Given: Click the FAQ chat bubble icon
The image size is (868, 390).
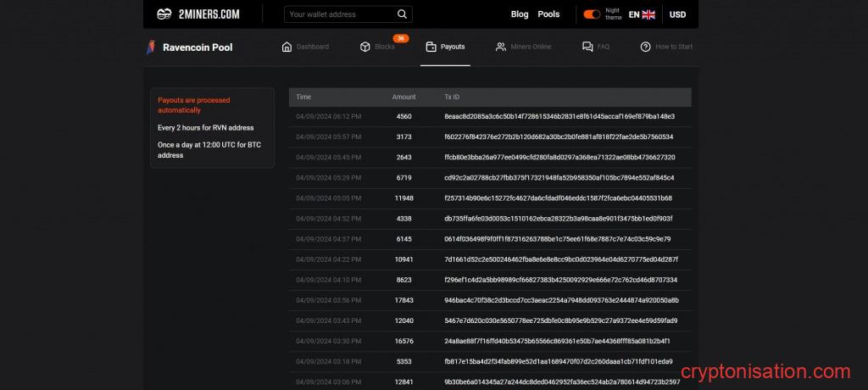Looking at the screenshot, I should 587,47.
